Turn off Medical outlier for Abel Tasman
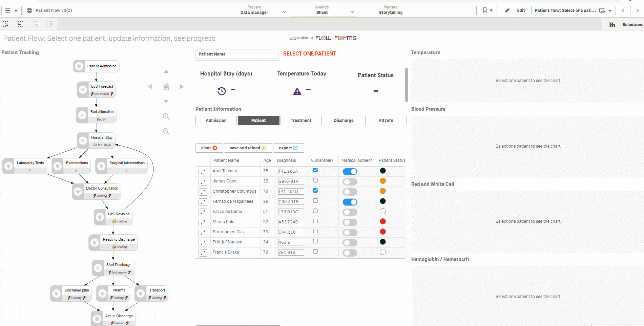Screen dimensions: 644x326 [x=350, y=172]
